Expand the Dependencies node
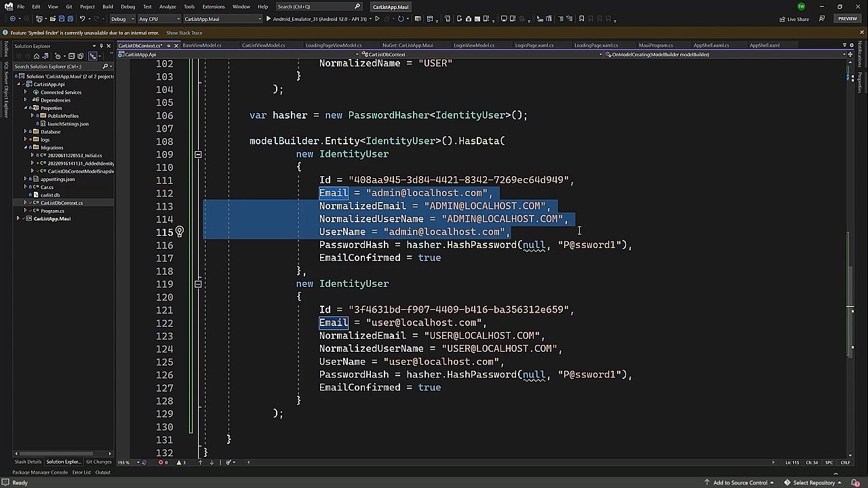This screenshot has height=488, width=868. pos(26,100)
